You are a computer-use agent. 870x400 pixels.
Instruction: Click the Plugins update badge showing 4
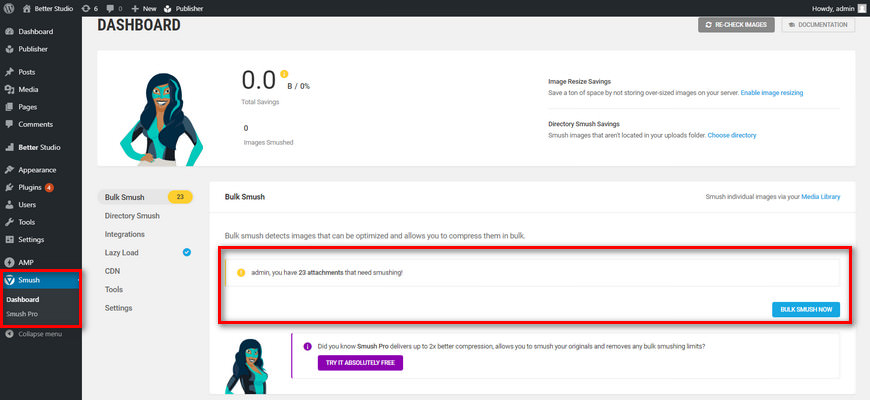49,188
